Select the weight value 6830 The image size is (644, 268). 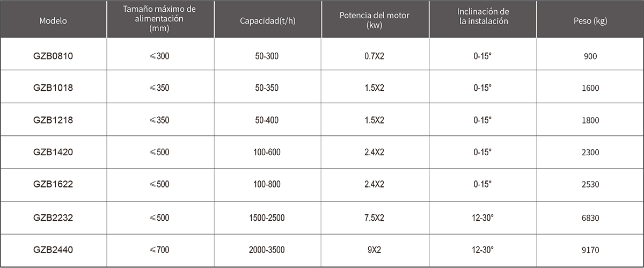click(x=590, y=218)
